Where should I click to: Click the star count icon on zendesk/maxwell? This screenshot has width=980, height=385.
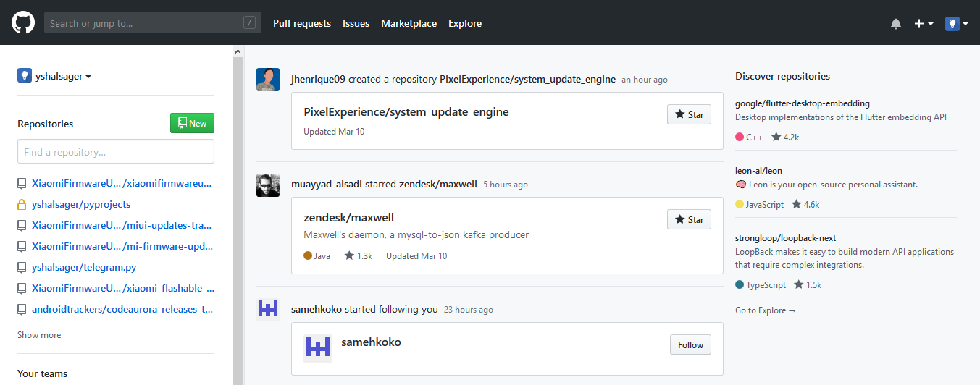(349, 255)
